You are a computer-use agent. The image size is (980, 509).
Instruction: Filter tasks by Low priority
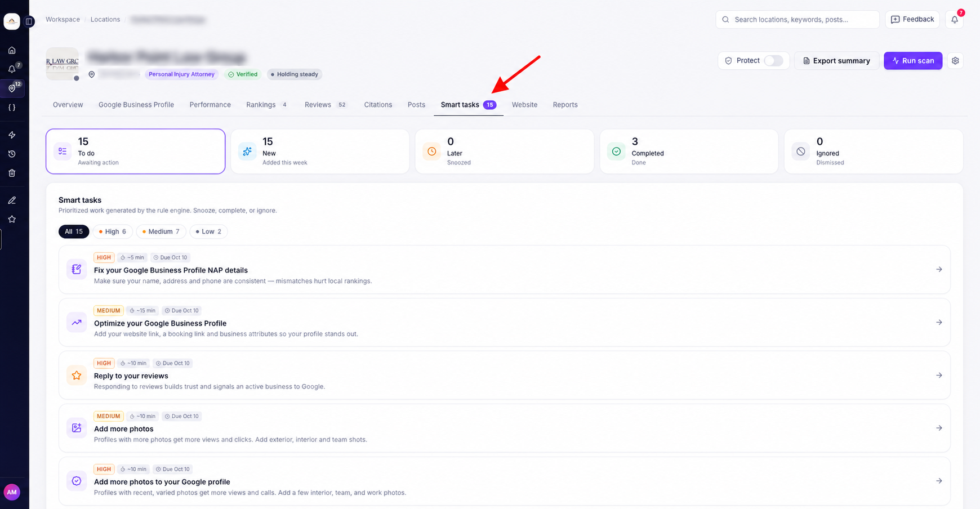point(208,231)
